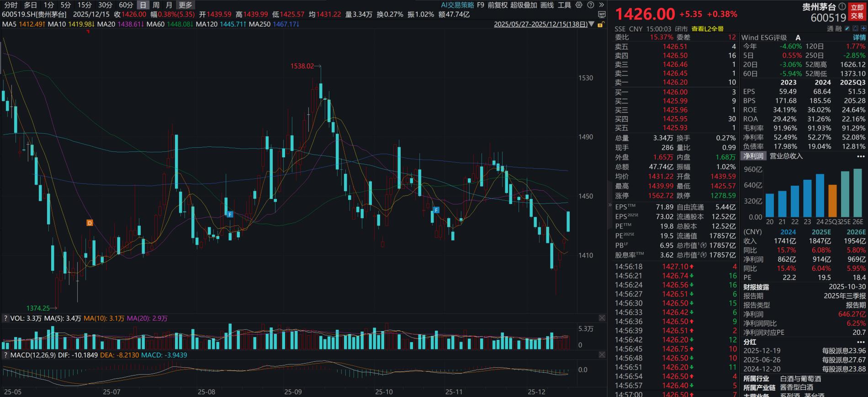The width and height of the screenshot is (868, 397).
Task: Open the 工具 menu
Action: (x=564, y=5)
